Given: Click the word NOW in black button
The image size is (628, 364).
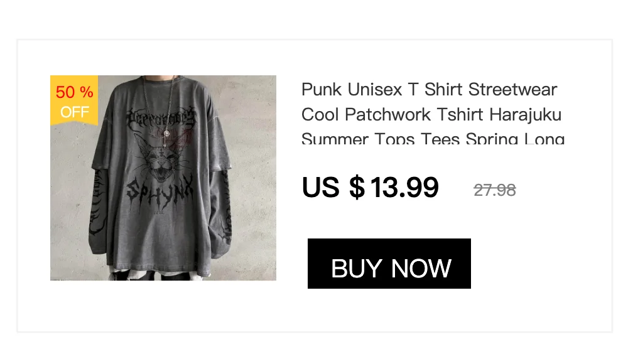Looking at the screenshot, I should tap(421, 269).
